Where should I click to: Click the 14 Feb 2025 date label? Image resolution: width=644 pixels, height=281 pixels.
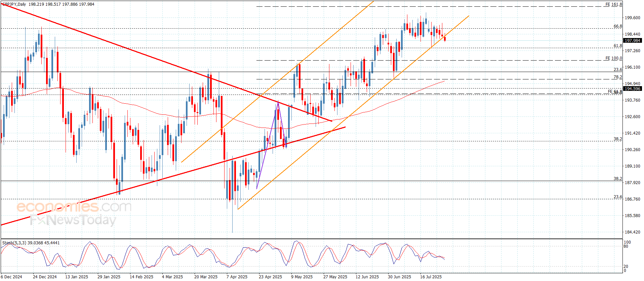[x=142, y=277]
